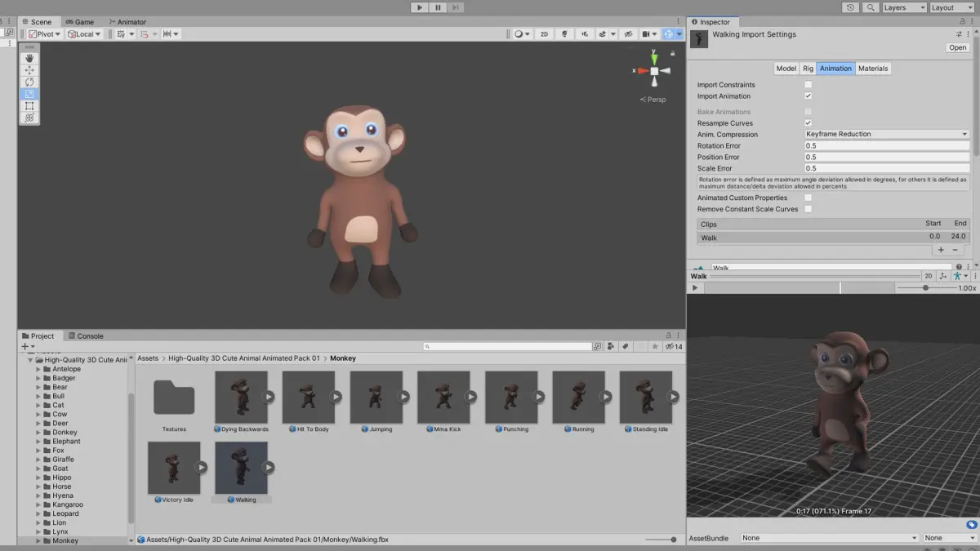Screen dimensions: 980x551
Task: Open the scene camera settings dropdown
Action: tap(649, 34)
